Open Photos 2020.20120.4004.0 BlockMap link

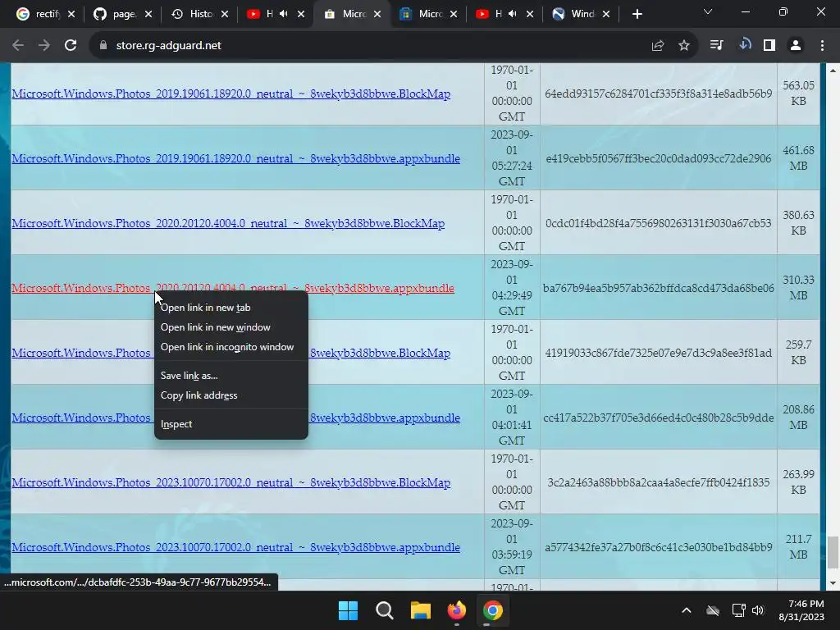coord(228,223)
